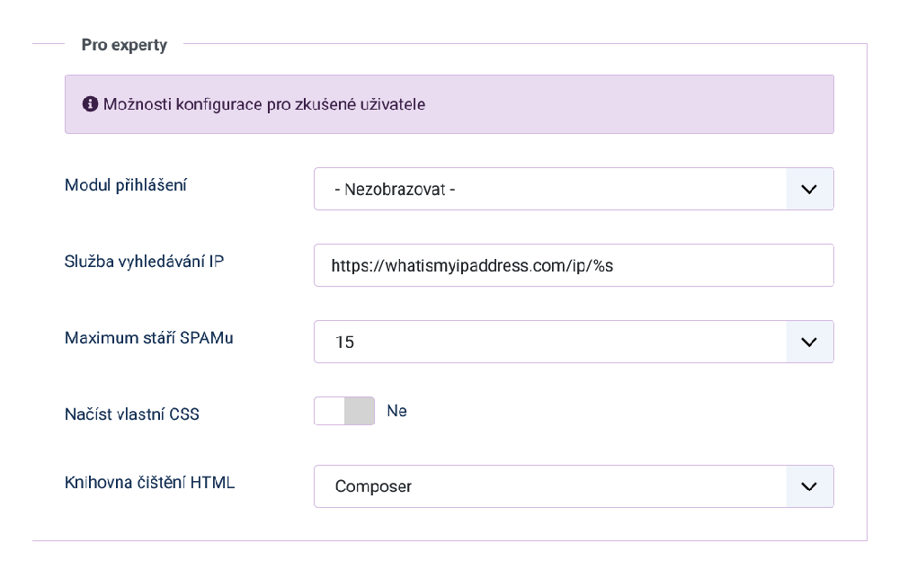Click the 'Modul přihlášení' field label
The height and width of the screenshot is (588, 899).
click(126, 185)
